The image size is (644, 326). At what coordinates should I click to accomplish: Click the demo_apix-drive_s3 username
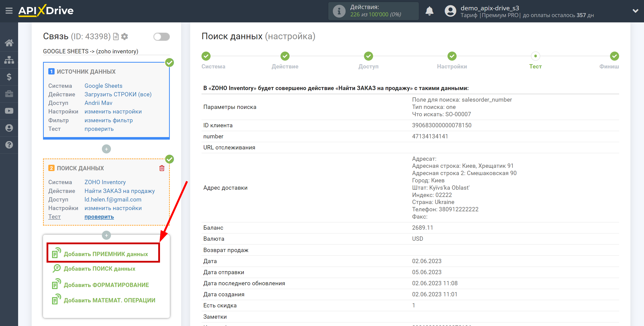tap(490, 8)
